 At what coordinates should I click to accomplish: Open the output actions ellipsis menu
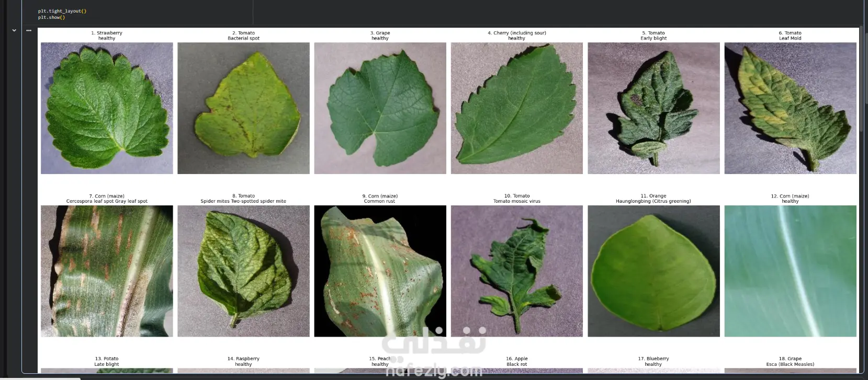[x=29, y=30]
